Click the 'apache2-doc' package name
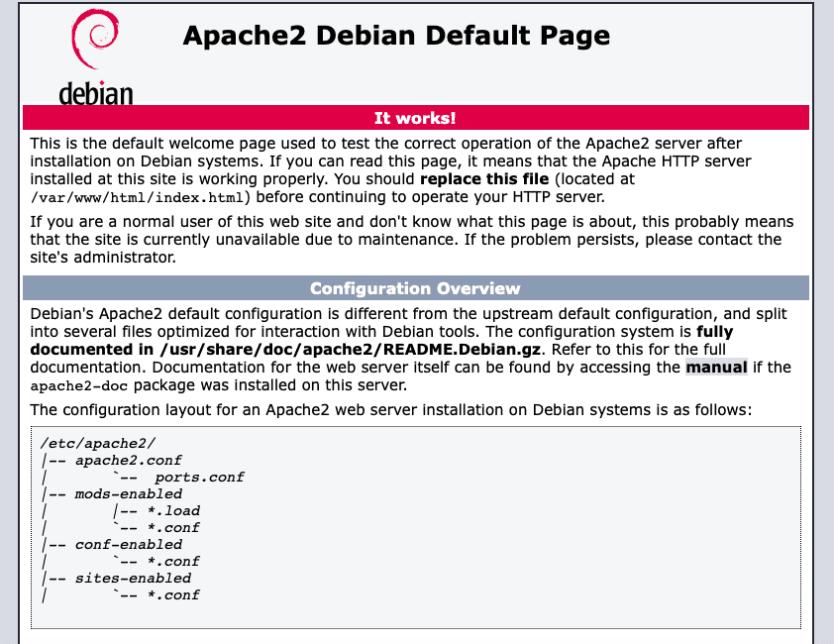 (78, 385)
